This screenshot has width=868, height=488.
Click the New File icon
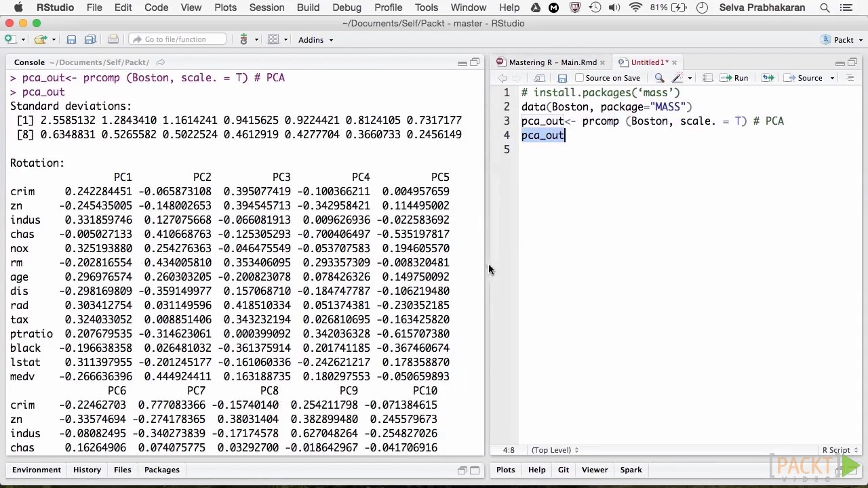(x=10, y=39)
